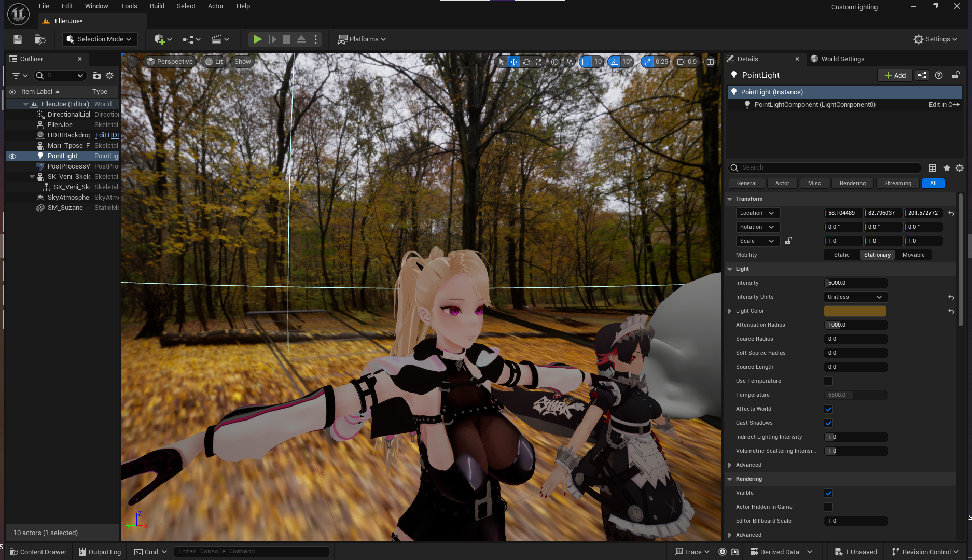Uncheck the Visible rendering checkbox

click(x=828, y=493)
